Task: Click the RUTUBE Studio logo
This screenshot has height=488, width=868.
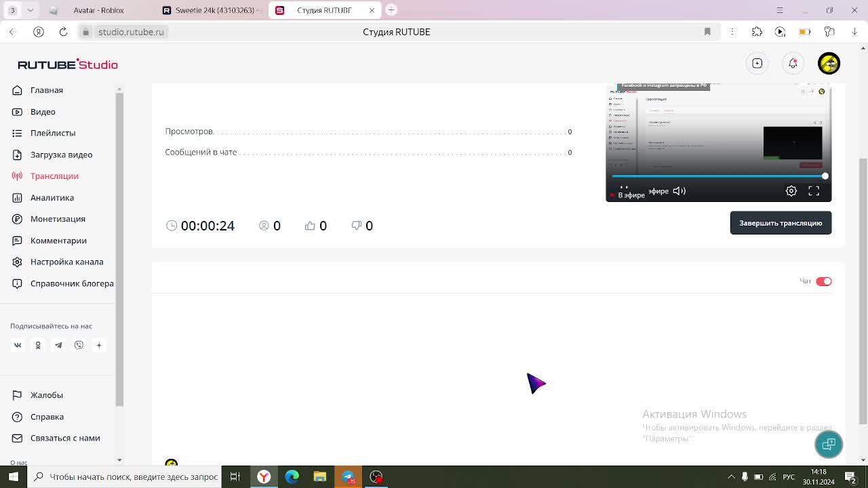Action: [x=68, y=64]
